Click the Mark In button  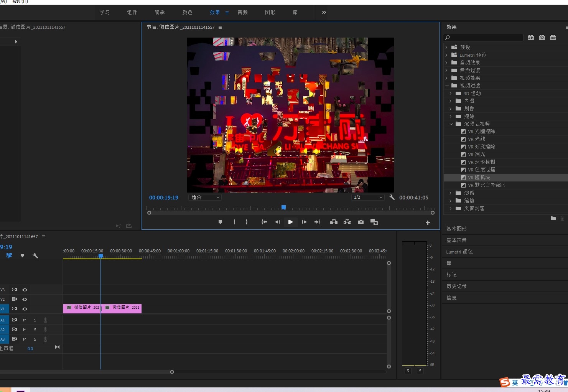[x=234, y=222]
